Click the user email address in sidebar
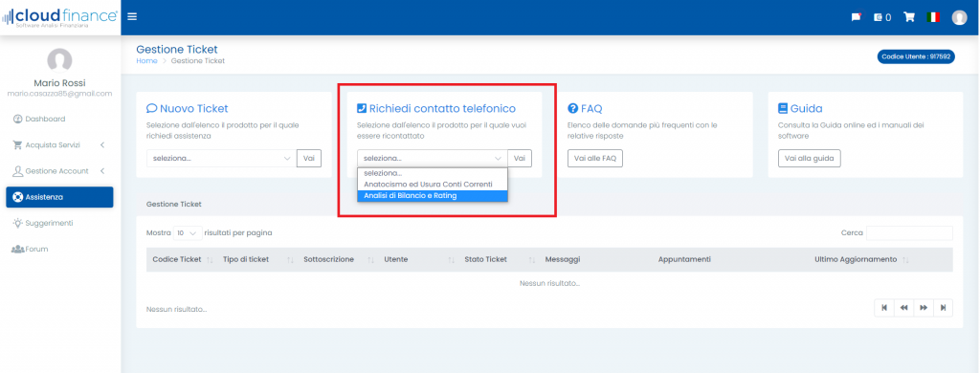Screen dimensions: 980x373 point(60,94)
